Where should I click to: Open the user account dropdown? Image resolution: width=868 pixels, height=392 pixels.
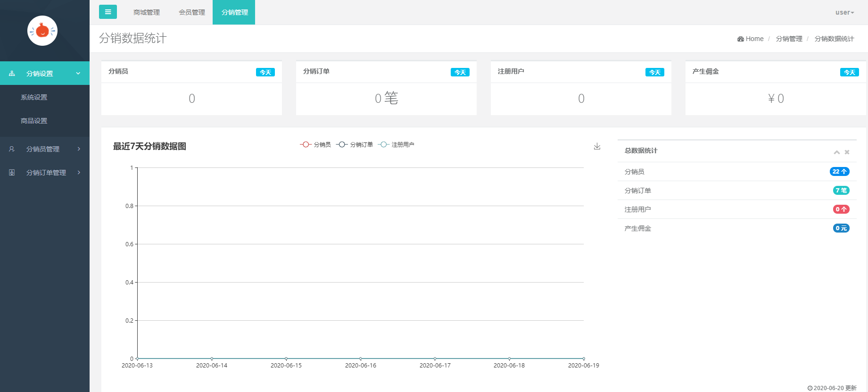(844, 12)
